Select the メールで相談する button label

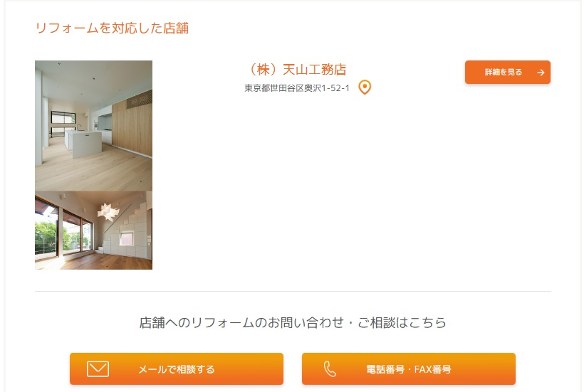(177, 369)
